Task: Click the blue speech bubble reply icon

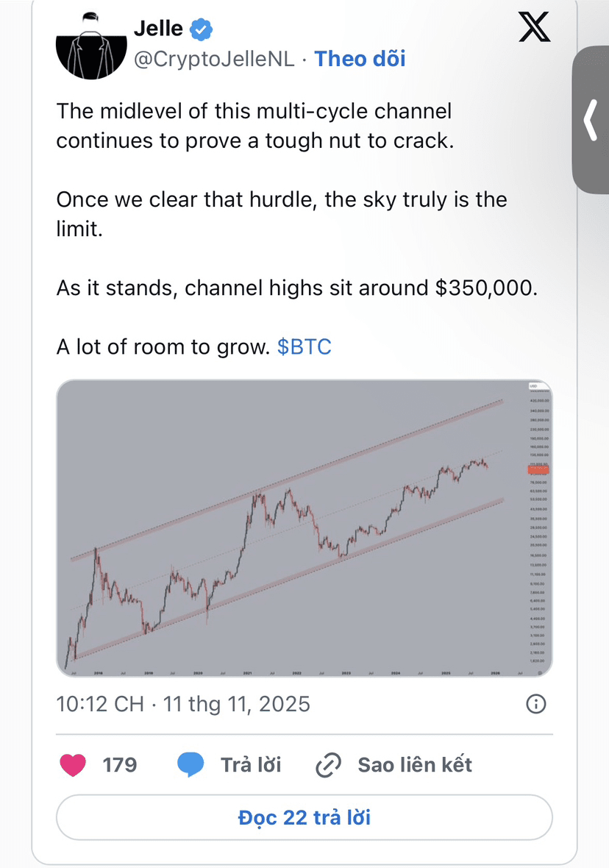Action: [x=190, y=765]
